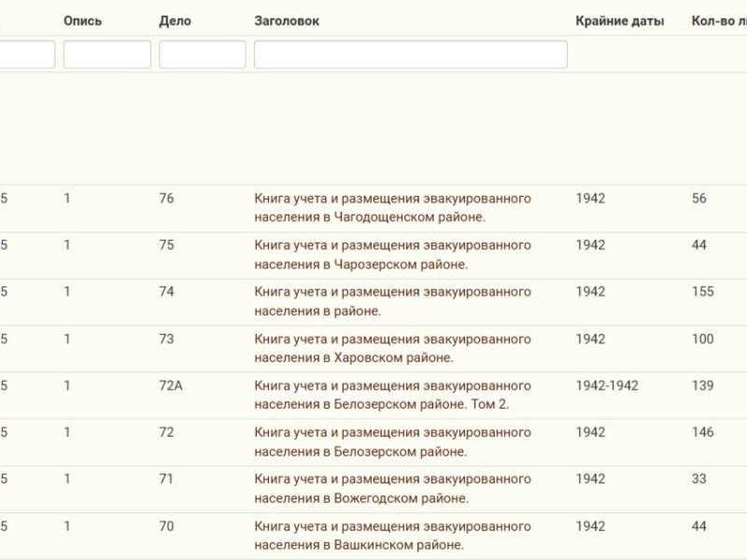Click the 1942-1942 date cell

tap(607, 385)
